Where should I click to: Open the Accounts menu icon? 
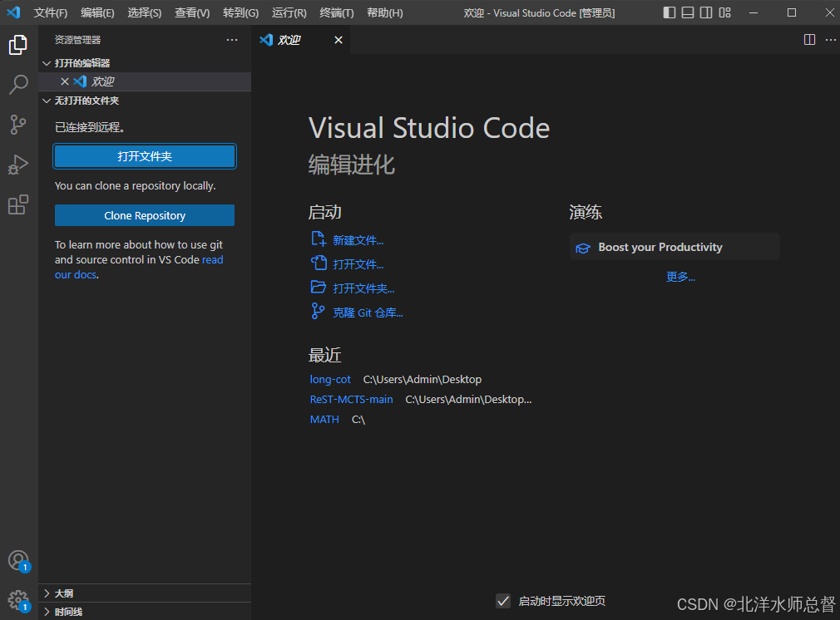click(19, 561)
